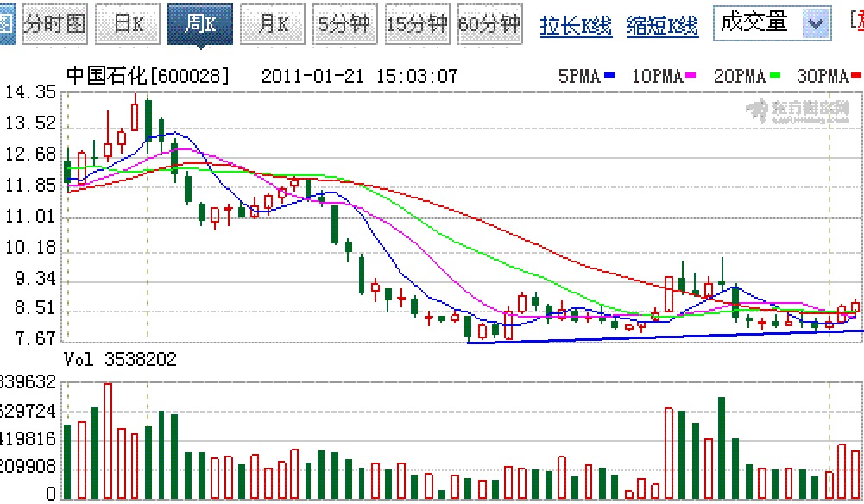Show the 60分钟 chart

[489, 24]
